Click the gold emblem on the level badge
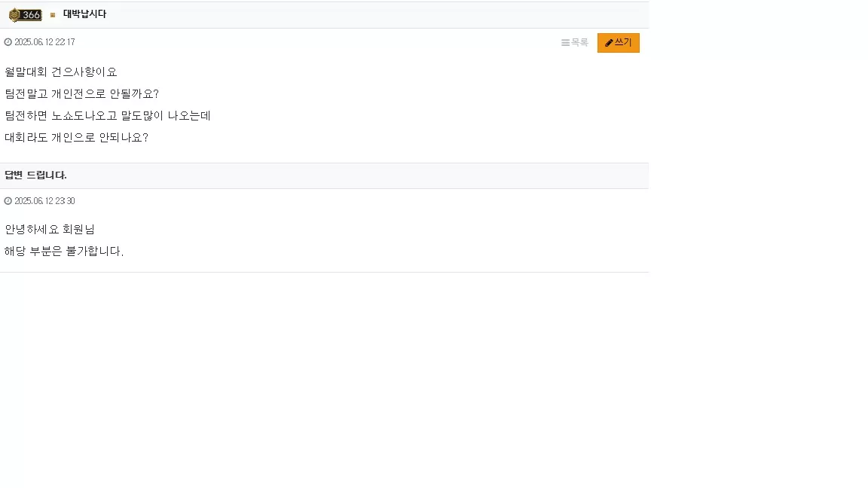Screen dimensions: 868x488 pos(15,15)
